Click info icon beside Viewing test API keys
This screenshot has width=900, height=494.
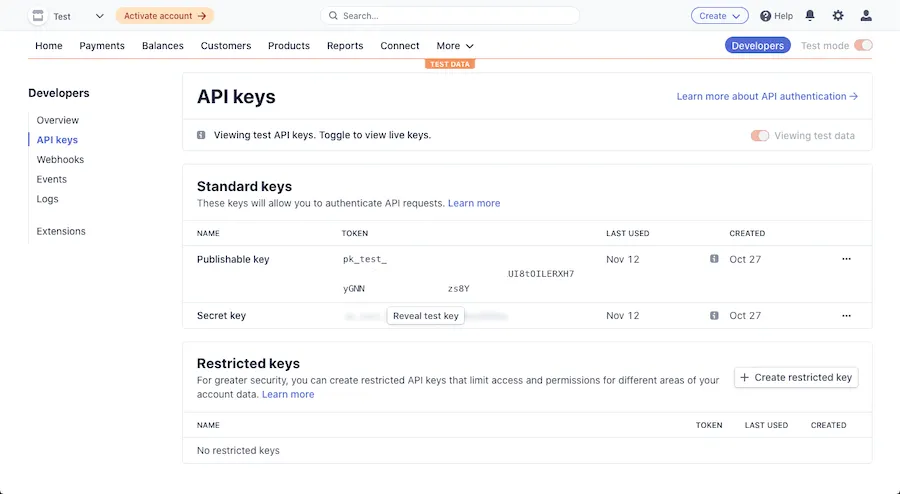(x=201, y=135)
